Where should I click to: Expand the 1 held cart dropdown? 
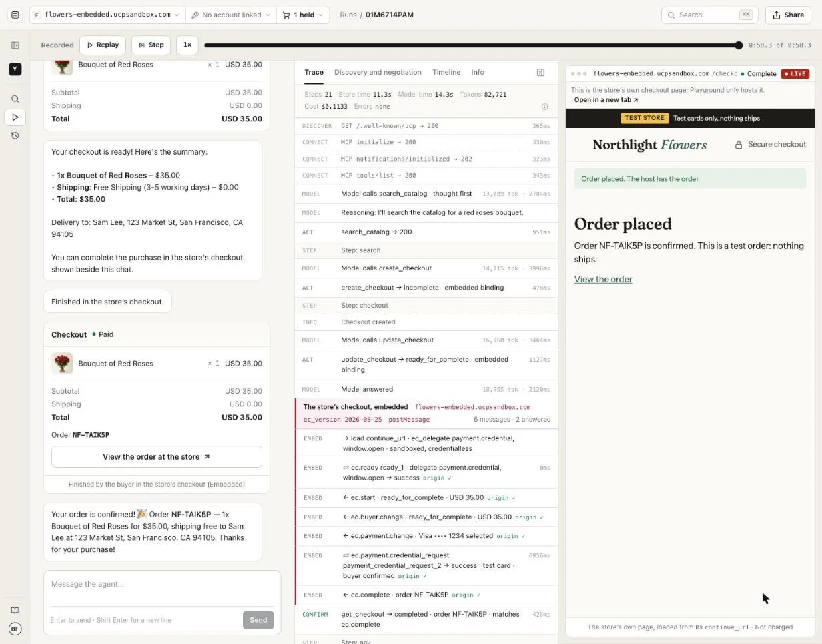[x=303, y=15]
